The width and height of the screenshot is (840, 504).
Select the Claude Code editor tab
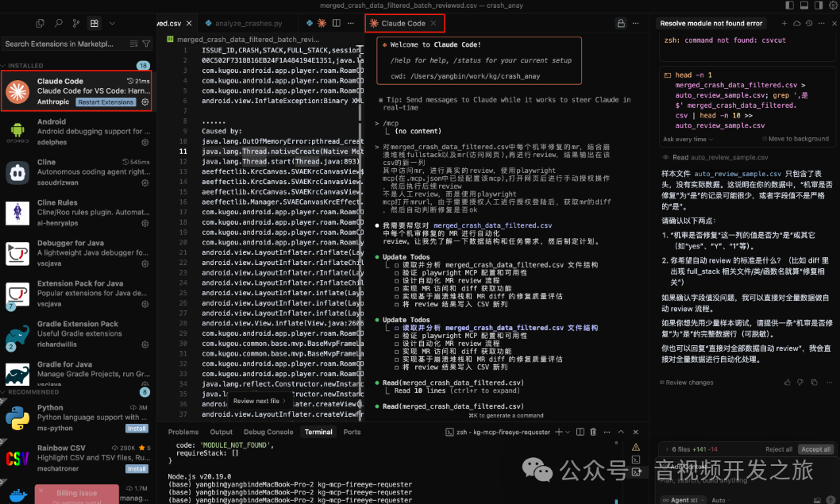click(403, 24)
